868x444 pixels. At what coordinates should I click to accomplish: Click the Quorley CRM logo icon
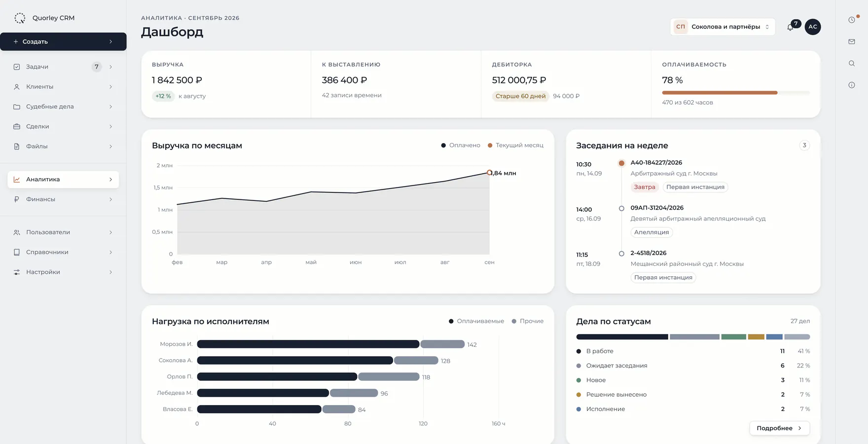[20, 18]
